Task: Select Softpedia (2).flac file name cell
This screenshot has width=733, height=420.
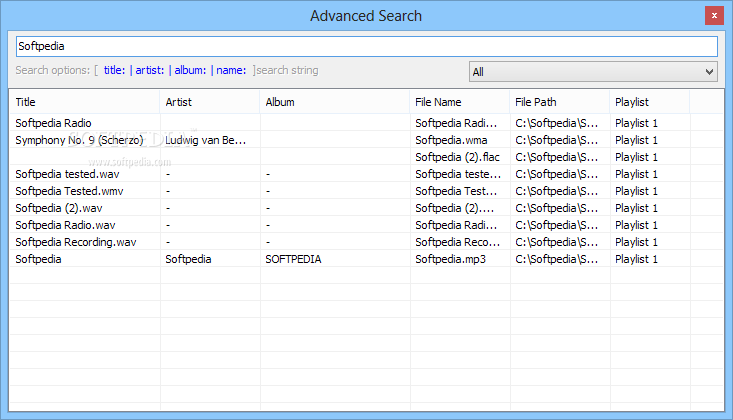Action: [457, 157]
